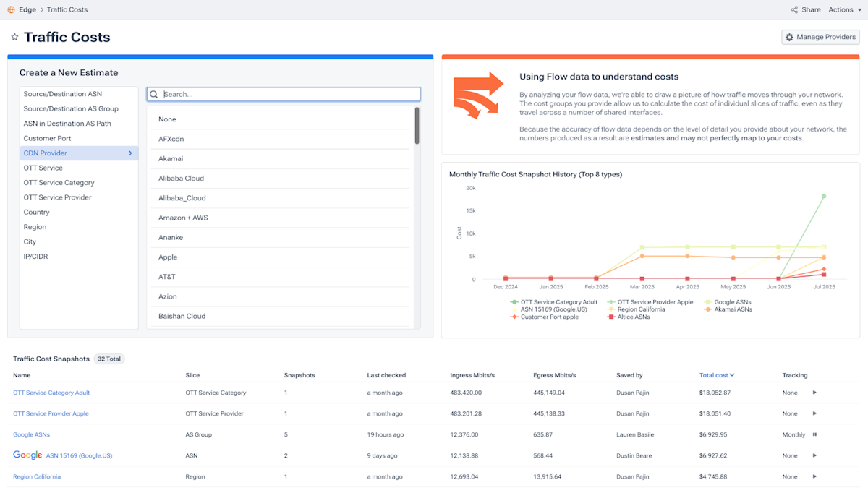Click the Google logo in the snapshots table
Image resolution: width=868 pixels, height=493 pixels.
click(27, 455)
